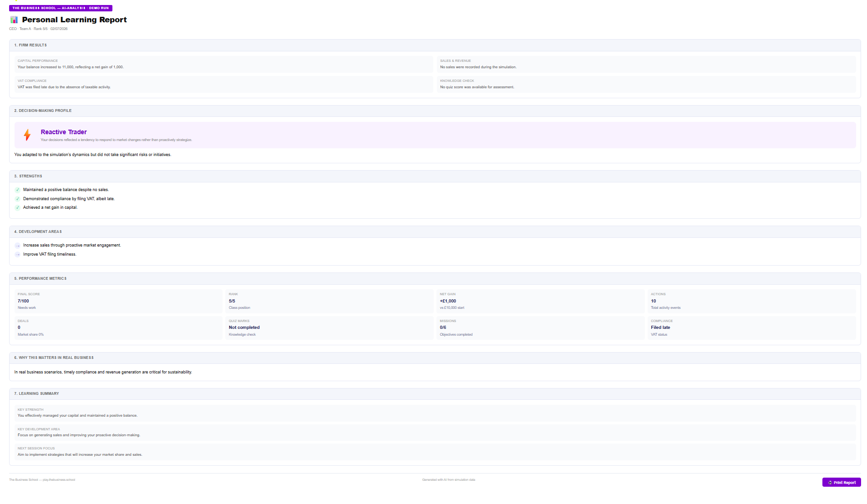Click the Deals value '0'
The image size is (867, 504).
[x=19, y=328]
